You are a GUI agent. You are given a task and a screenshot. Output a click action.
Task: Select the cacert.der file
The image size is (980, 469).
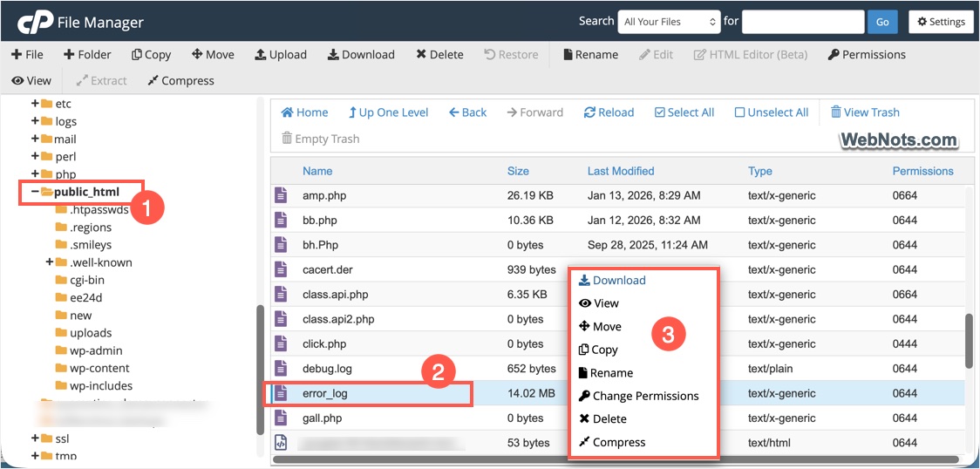[x=328, y=269]
